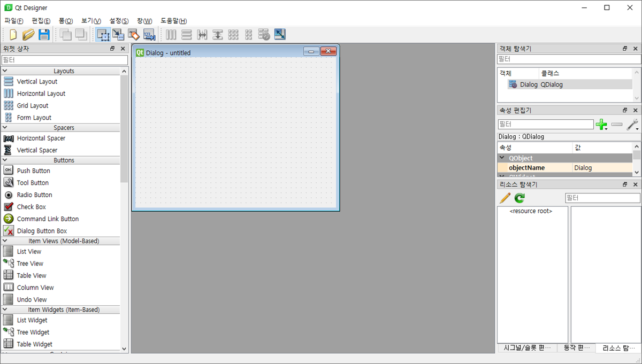Select Table View in widget box
This screenshot has height=364, width=642.
point(32,276)
